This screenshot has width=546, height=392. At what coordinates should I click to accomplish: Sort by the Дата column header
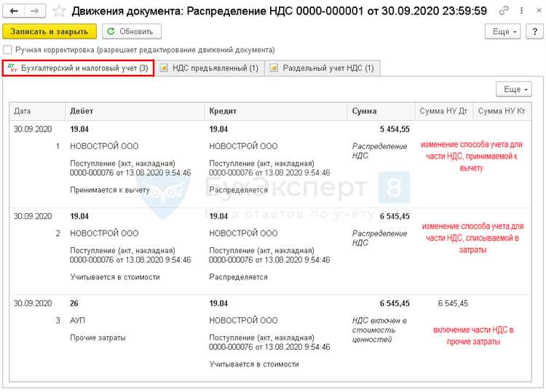tap(37, 111)
